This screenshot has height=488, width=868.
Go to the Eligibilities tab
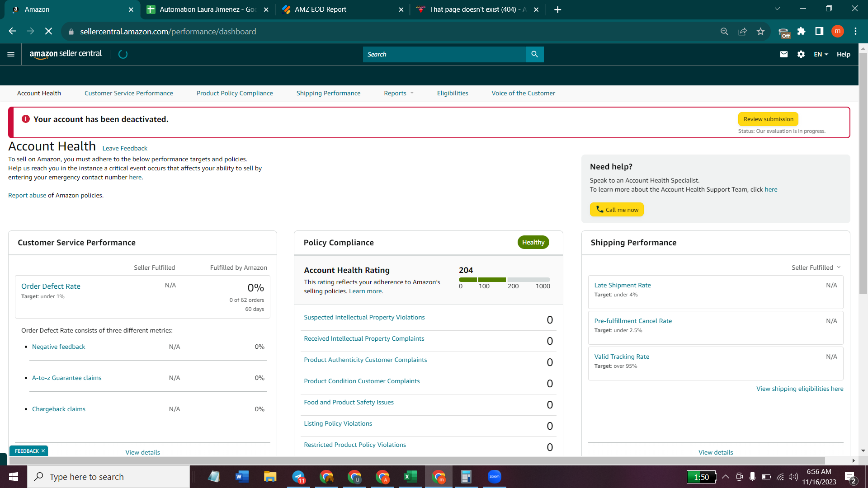(x=453, y=93)
